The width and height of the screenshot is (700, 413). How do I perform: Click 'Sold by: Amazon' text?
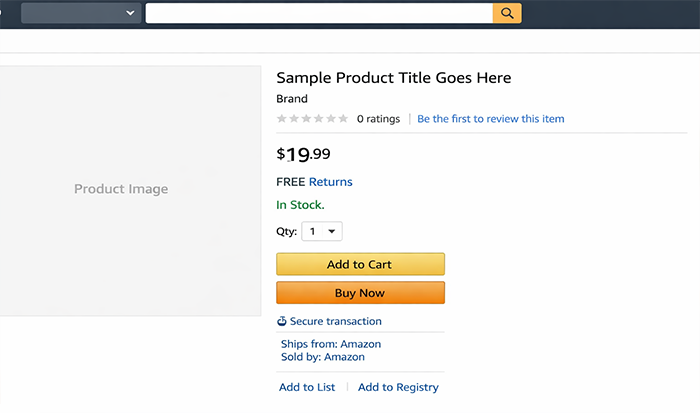[323, 357]
